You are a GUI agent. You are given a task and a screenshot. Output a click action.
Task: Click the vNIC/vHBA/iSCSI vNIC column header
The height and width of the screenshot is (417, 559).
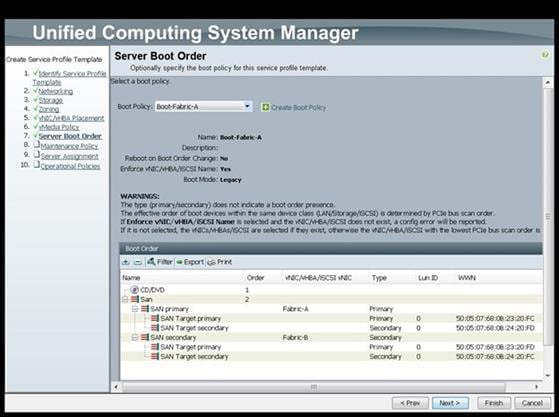[x=318, y=278]
